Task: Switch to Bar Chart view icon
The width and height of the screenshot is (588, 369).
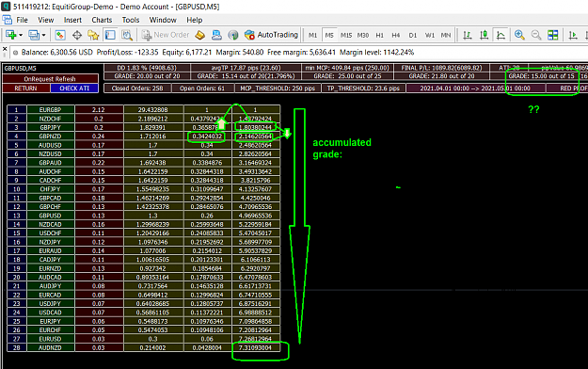Action: pos(468,35)
